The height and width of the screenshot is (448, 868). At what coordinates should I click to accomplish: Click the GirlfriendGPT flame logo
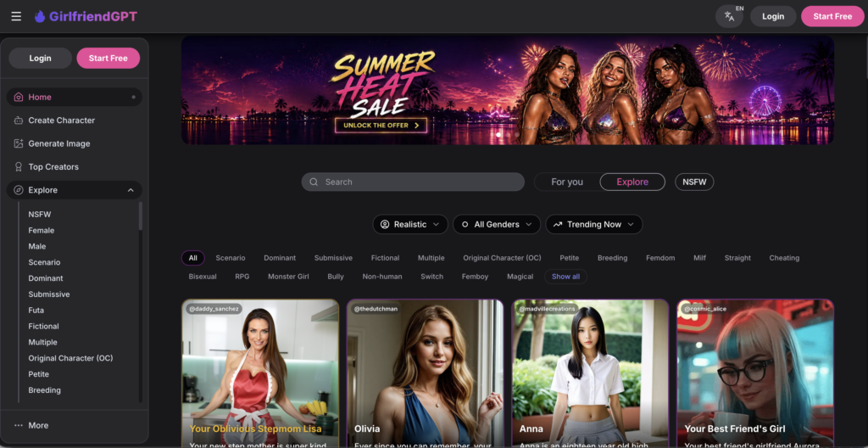pyautogui.click(x=39, y=17)
